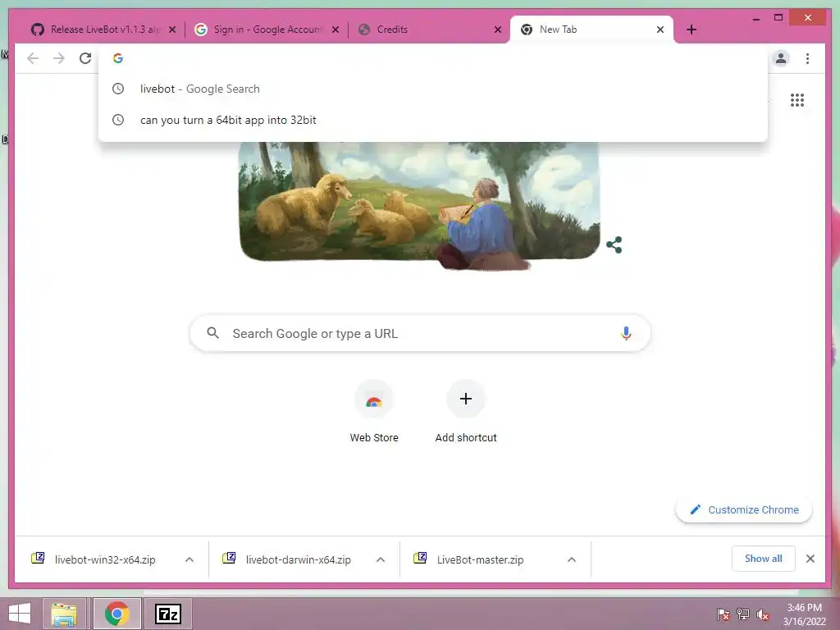Start voice search with the microphone icon

click(625, 333)
